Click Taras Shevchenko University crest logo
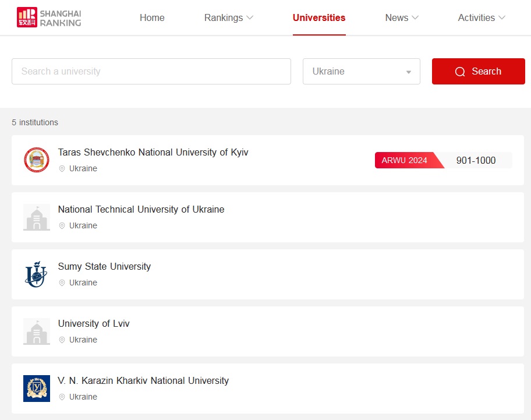Image resolution: width=531 pixels, height=420 pixels. pos(37,160)
